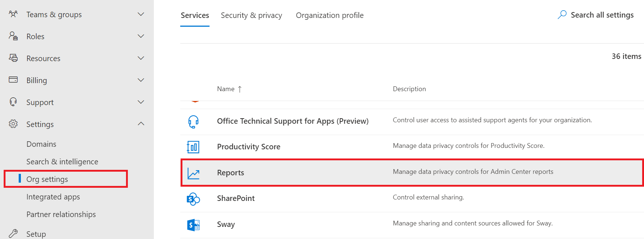Sort the list by Name column header
This screenshot has height=239, width=644.
tap(226, 89)
